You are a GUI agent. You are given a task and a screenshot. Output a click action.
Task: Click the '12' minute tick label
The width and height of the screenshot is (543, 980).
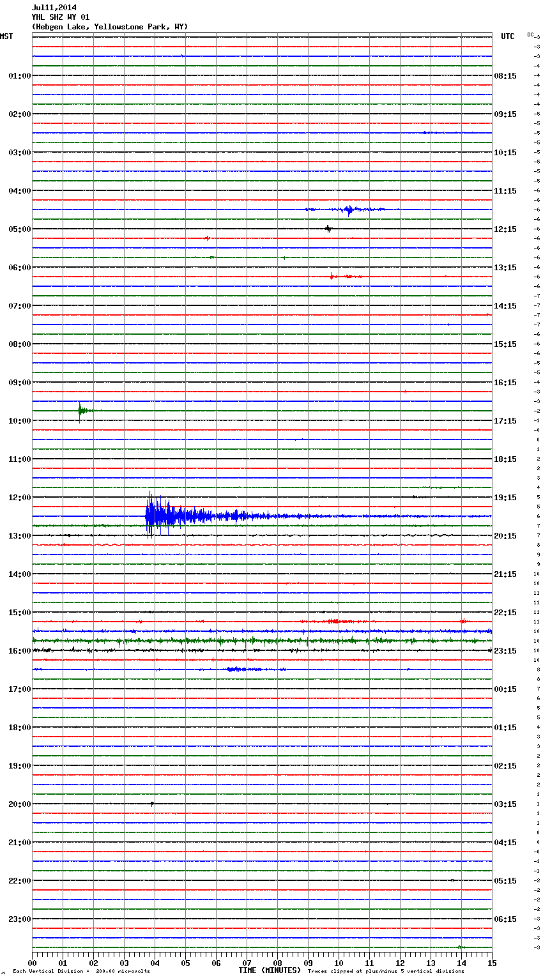click(x=400, y=963)
